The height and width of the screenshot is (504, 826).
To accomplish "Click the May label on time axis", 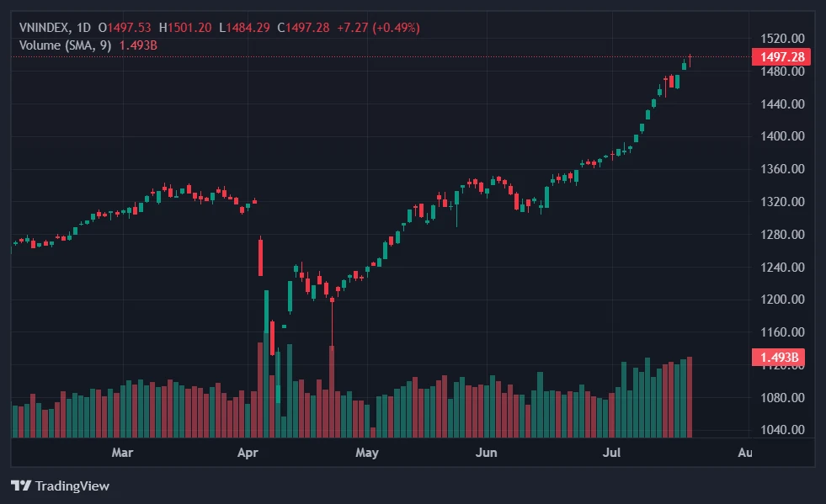I will click(x=367, y=453).
